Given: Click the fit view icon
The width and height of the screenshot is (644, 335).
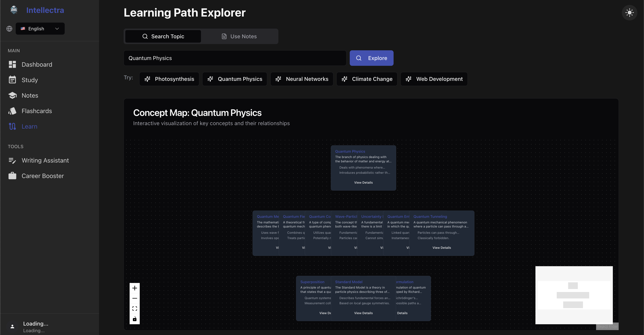Looking at the screenshot, I should pyautogui.click(x=135, y=309).
